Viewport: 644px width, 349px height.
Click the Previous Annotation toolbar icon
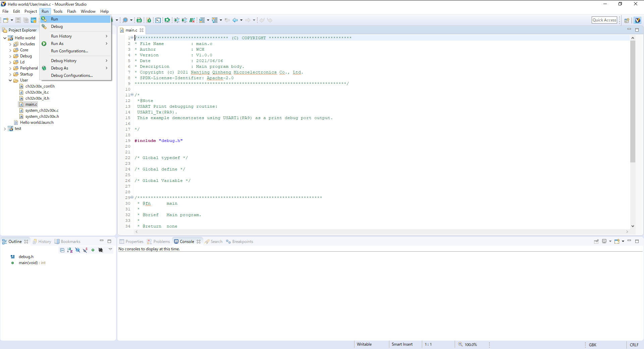click(215, 20)
